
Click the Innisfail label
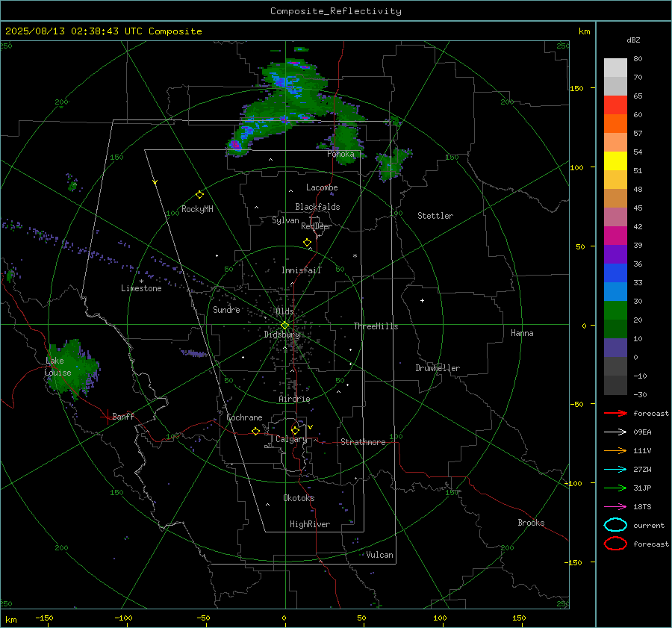[302, 270]
